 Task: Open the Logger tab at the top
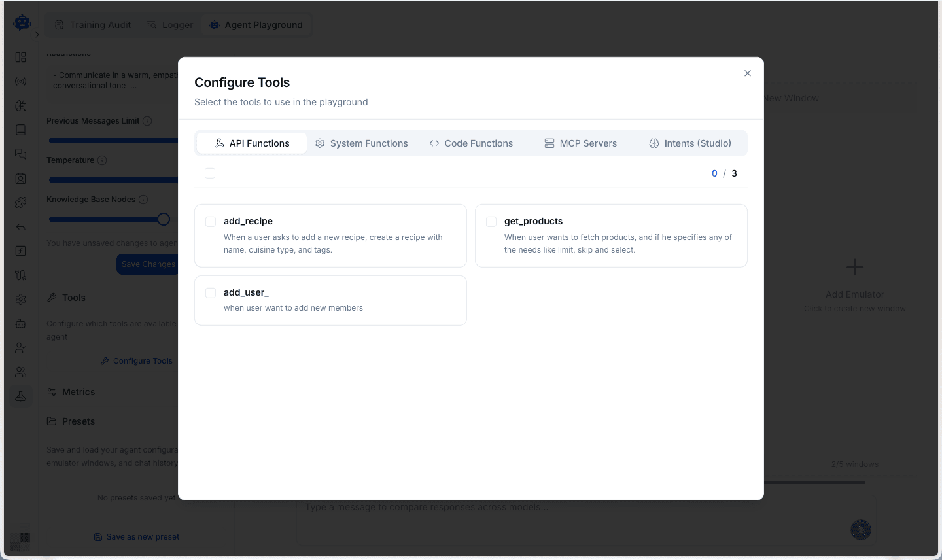[x=170, y=24]
